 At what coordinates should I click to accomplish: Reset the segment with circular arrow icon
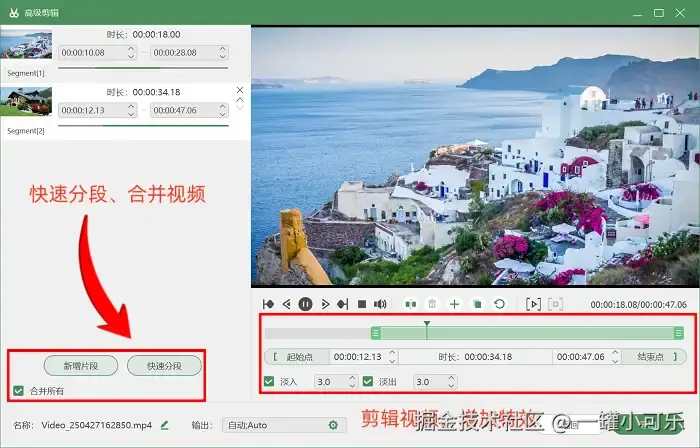tap(500, 304)
